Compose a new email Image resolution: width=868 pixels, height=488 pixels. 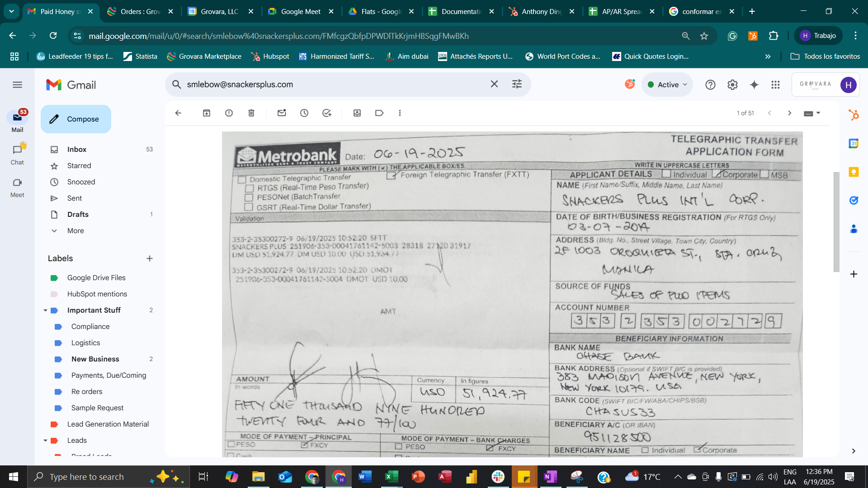click(x=76, y=119)
